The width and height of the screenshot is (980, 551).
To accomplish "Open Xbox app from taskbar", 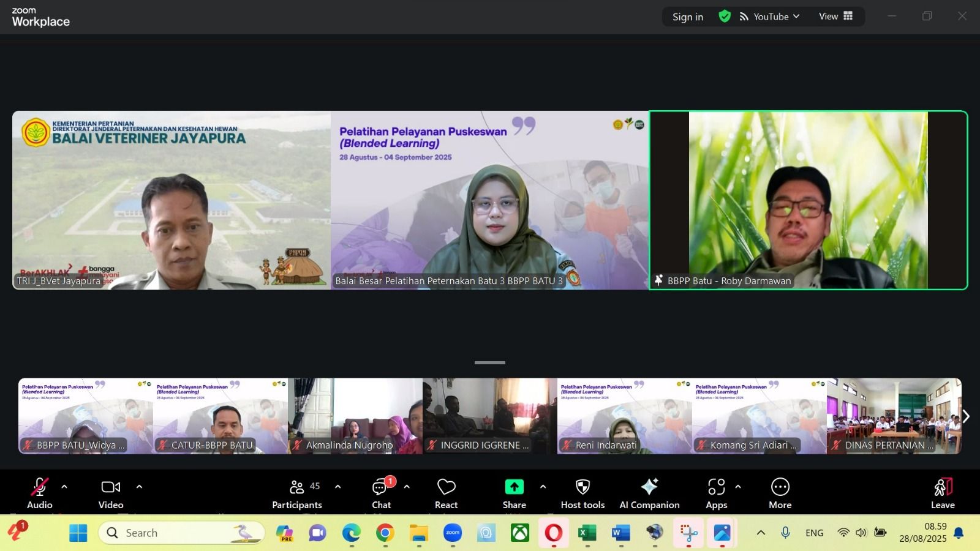I will click(x=520, y=533).
